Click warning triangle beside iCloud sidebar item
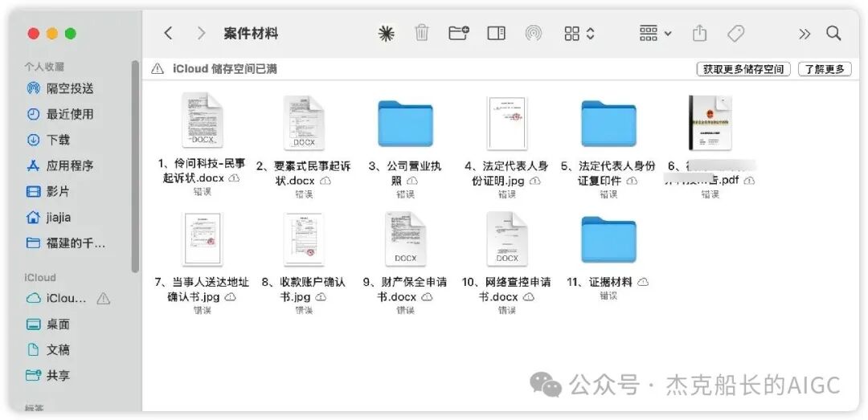 104,299
